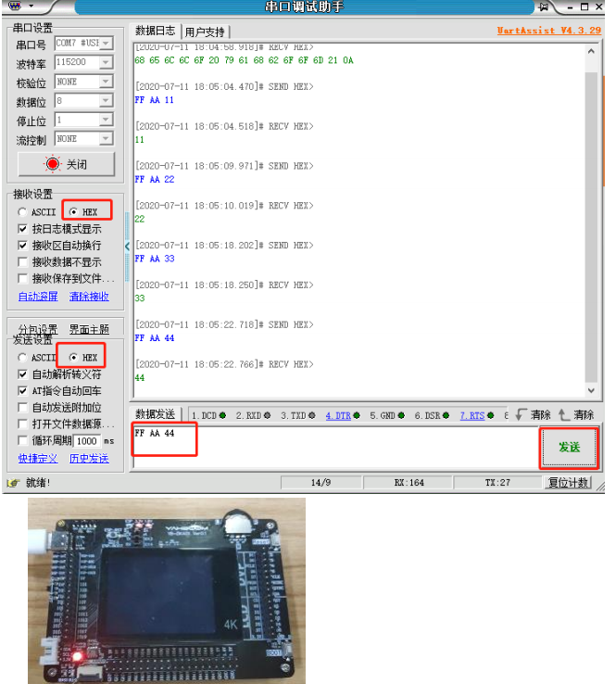This screenshot has height=684, width=616.
Task: Open title bar dropdown arrow
Action: coord(31,6)
